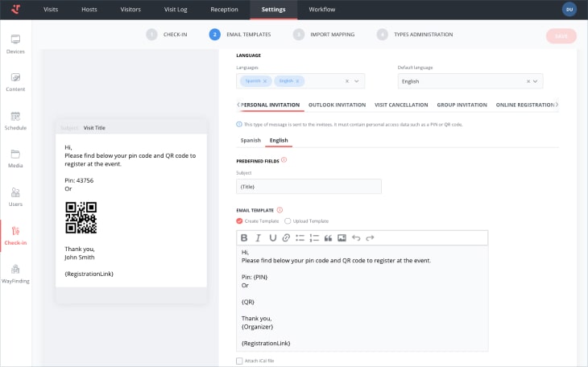Click the Subject input field
Image resolution: width=588 pixels, height=367 pixels.
click(308, 186)
